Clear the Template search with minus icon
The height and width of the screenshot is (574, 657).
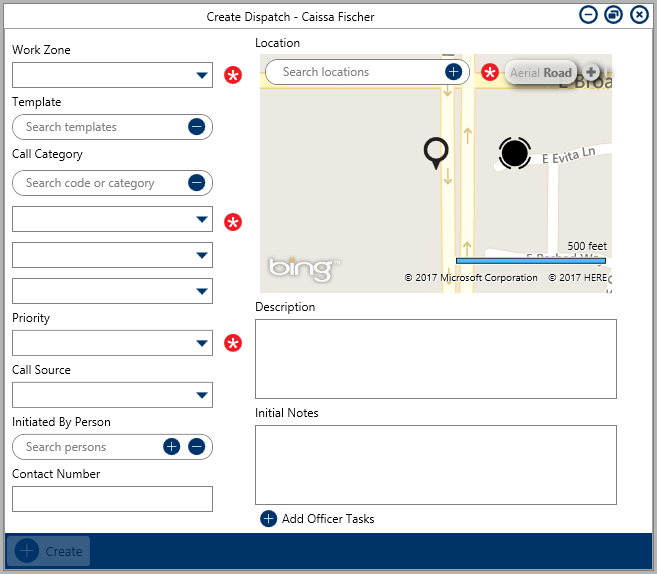point(196,127)
